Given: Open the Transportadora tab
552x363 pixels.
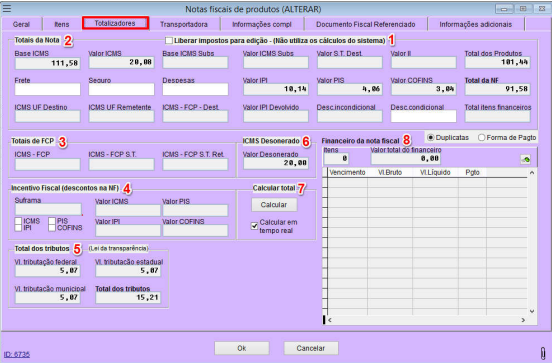Looking at the screenshot, I should click(184, 24).
